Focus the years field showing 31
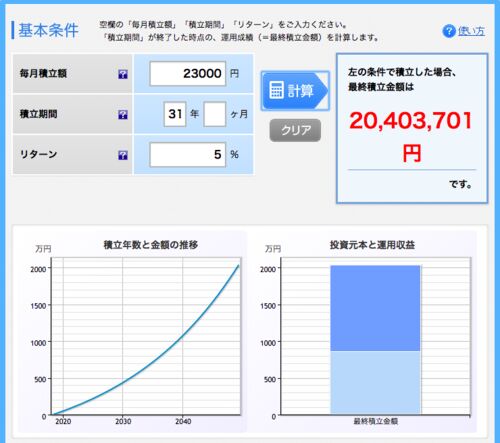Screen dimensions: 500x443 (175, 114)
